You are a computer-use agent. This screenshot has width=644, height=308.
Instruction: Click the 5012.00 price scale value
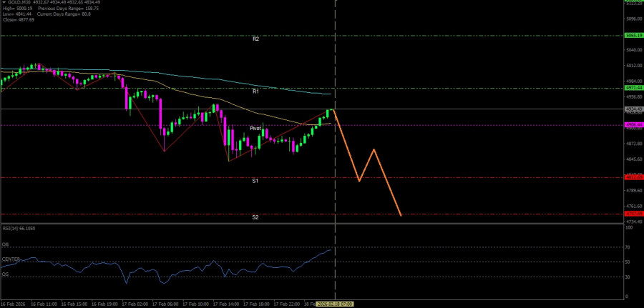633,66
